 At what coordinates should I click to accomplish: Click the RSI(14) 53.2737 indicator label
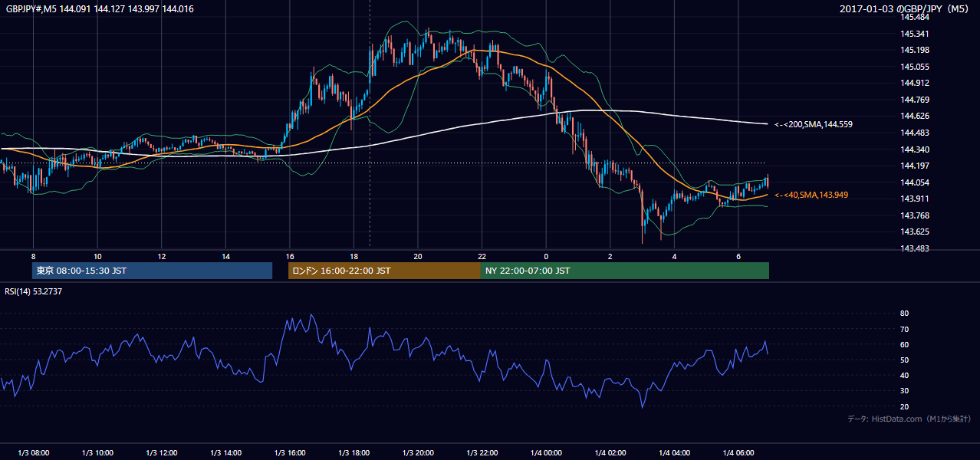[34, 291]
